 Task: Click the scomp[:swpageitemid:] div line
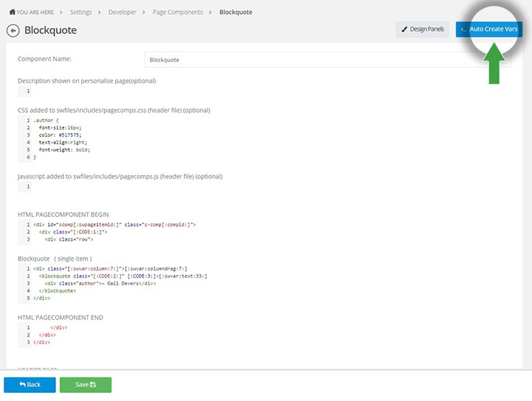coord(115,225)
